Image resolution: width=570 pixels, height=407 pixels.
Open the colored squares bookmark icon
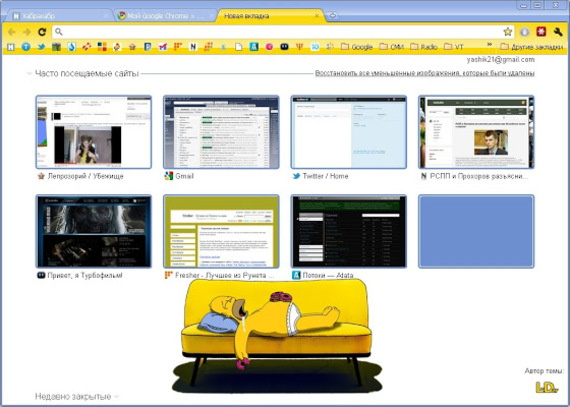[x=102, y=47]
